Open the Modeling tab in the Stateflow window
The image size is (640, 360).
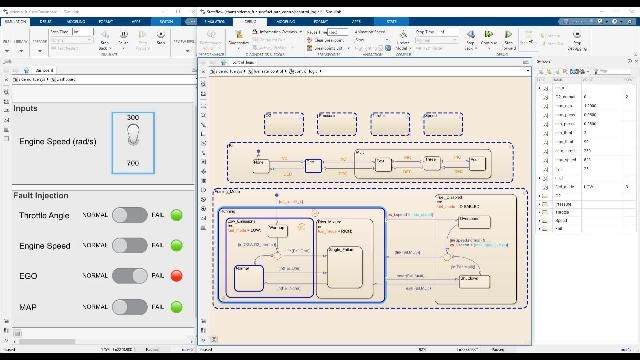pos(285,21)
